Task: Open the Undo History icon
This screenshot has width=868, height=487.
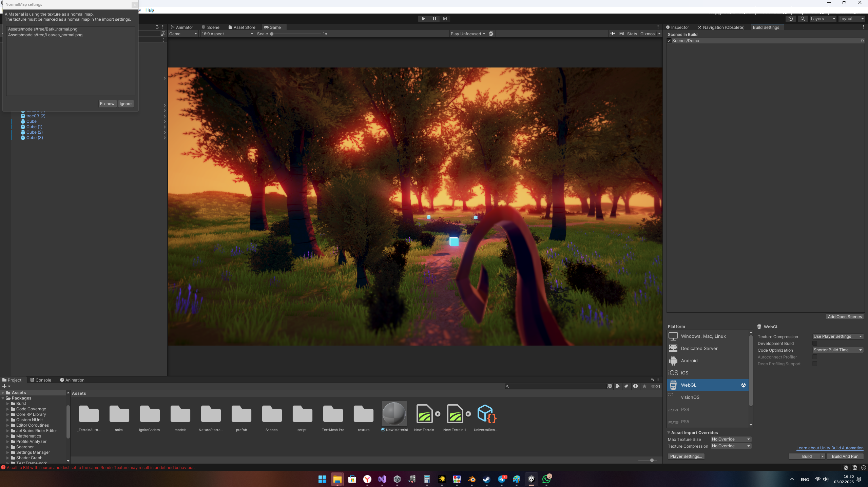Action: [790, 19]
